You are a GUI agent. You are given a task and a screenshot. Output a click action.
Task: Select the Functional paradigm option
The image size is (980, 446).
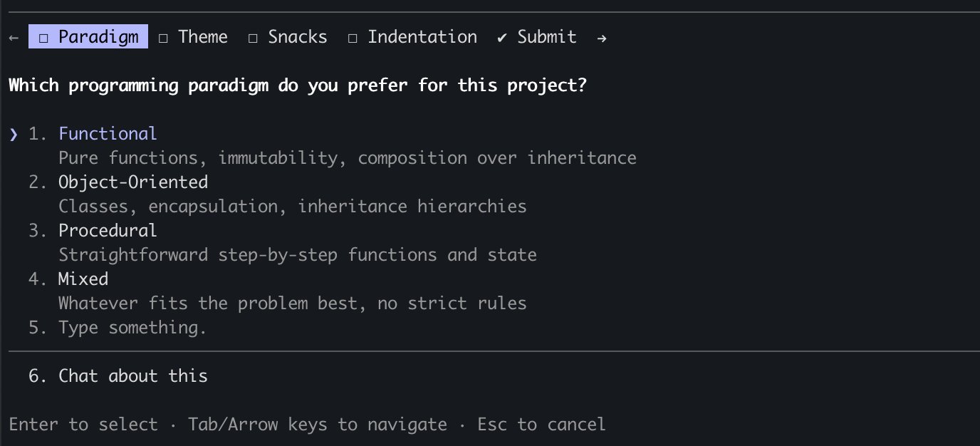pos(108,133)
